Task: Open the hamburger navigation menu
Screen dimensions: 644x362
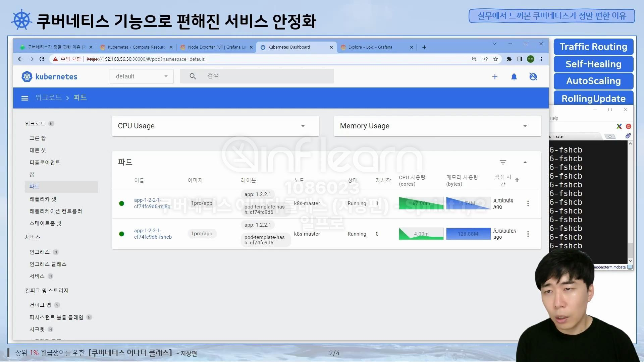Action: [x=24, y=98]
